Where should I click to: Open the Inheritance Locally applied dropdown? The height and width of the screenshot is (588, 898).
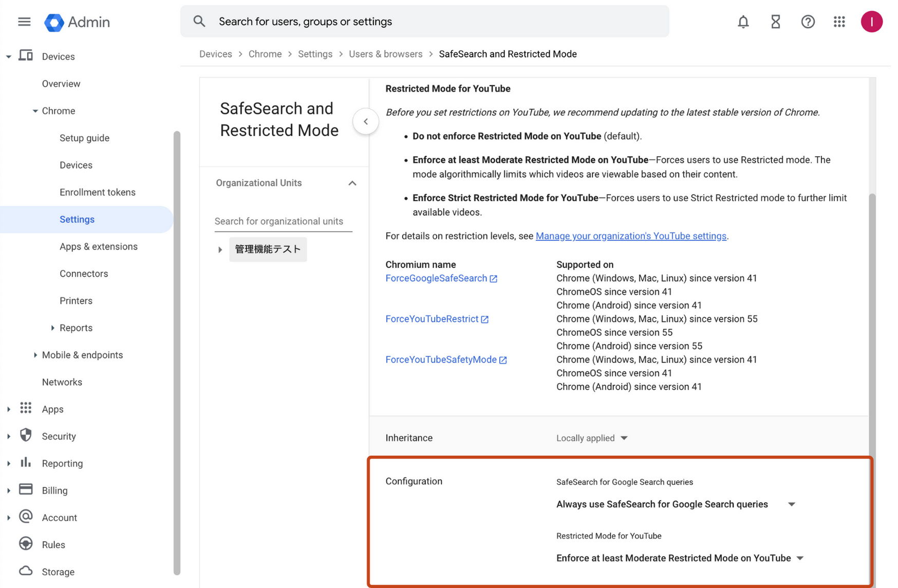point(592,438)
